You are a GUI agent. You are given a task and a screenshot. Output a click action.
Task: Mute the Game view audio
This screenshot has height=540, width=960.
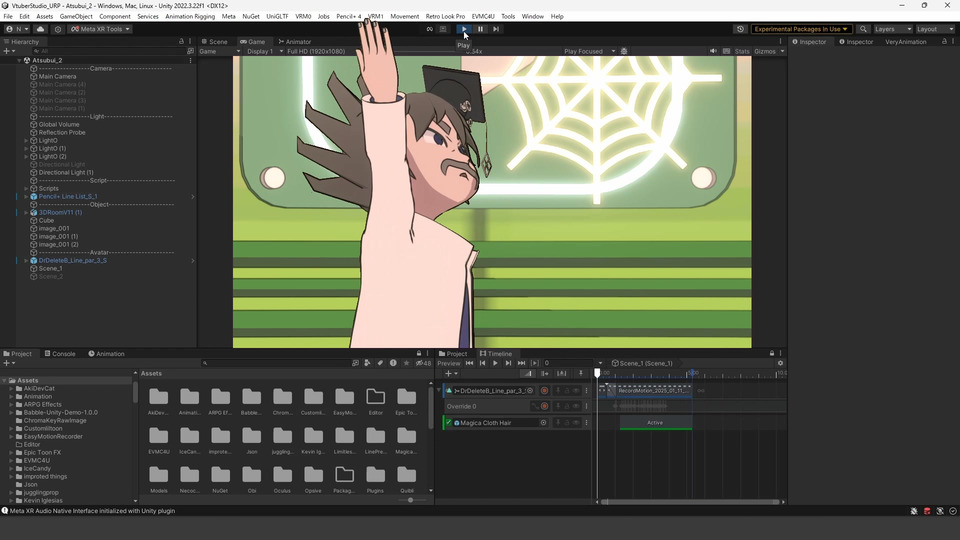coord(713,51)
